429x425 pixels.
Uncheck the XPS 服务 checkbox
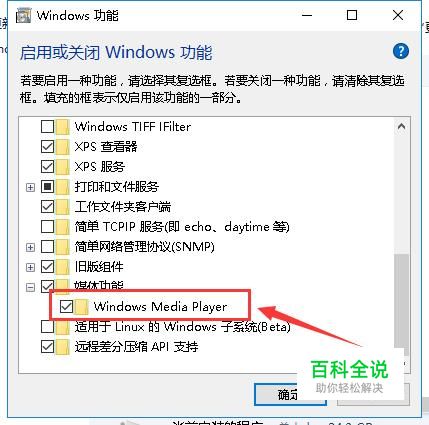tap(47, 167)
